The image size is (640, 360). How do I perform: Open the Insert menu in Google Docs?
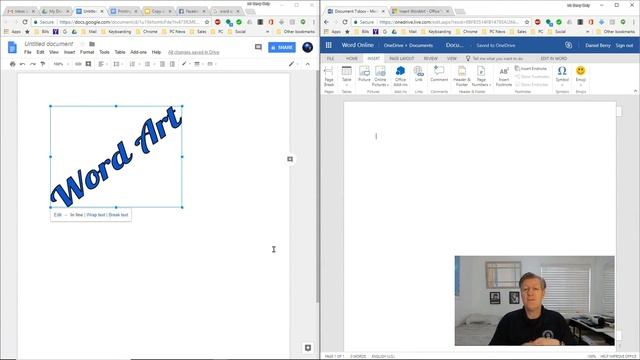pos(69,52)
